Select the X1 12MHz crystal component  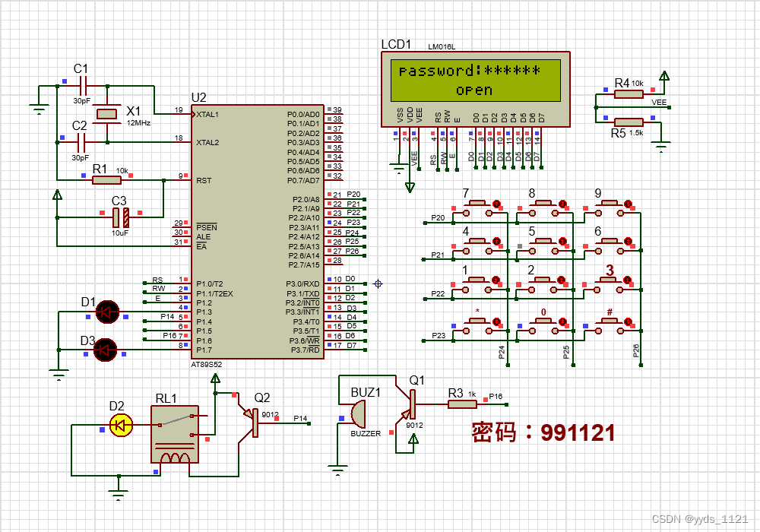click(x=106, y=114)
